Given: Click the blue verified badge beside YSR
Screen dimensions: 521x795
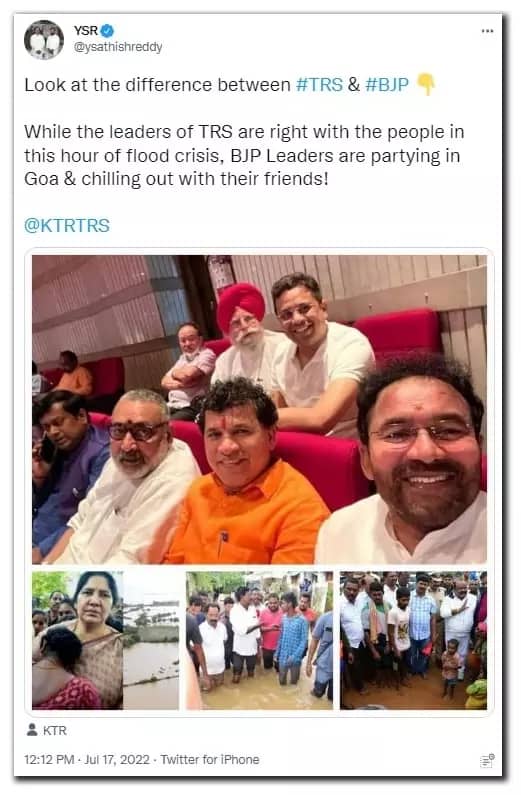Looking at the screenshot, I should (x=107, y=31).
